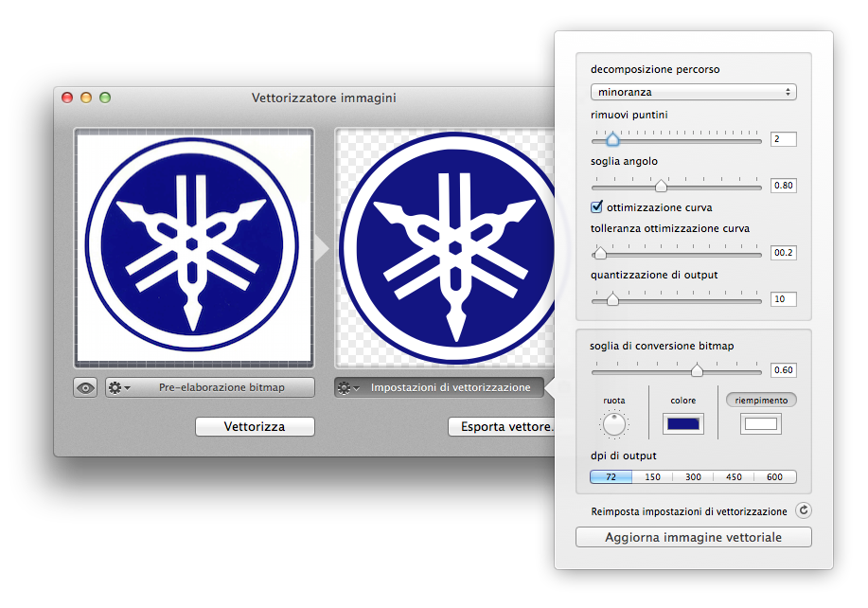Open the blue colore swatch
The image size is (868, 608).
coord(682,424)
